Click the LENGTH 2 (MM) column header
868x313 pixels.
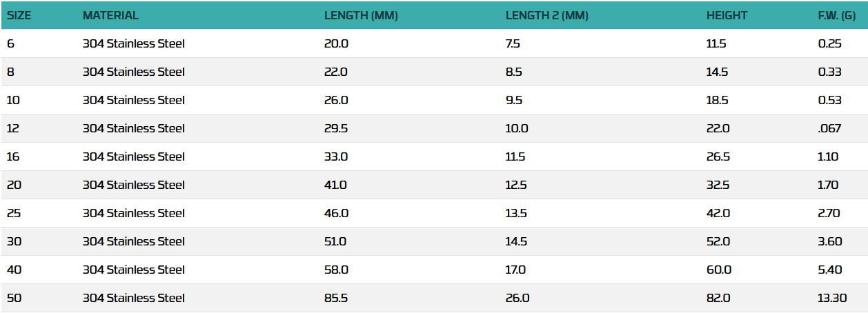pyautogui.click(x=546, y=15)
